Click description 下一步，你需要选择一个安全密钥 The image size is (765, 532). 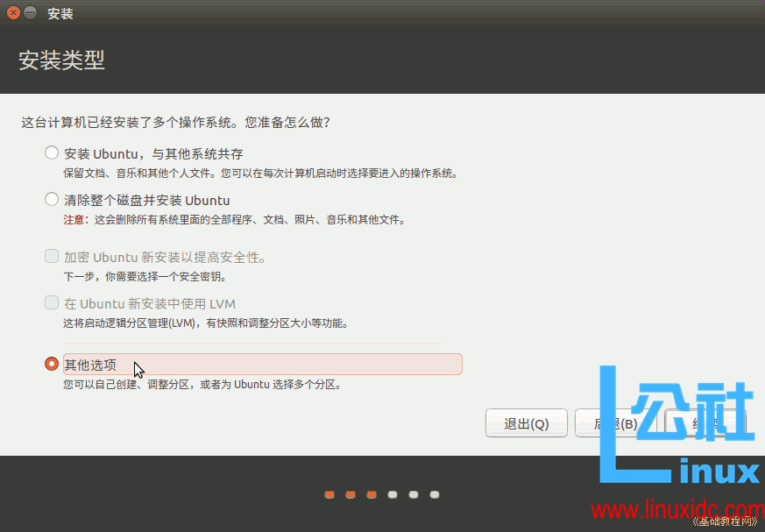(145, 277)
